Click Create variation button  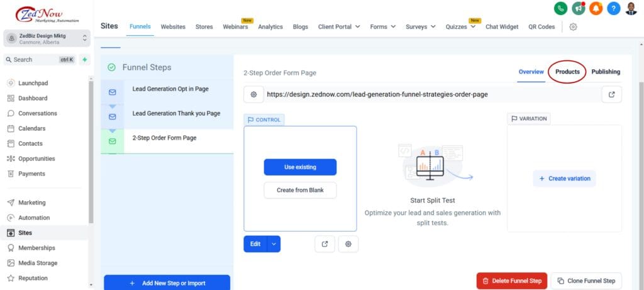(564, 179)
